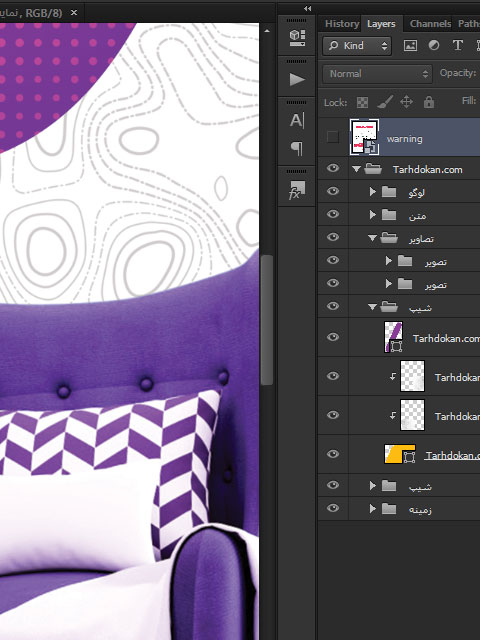Open the Styles fx panel icon
Image resolution: width=480 pixels, height=640 pixels.
pos(297,190)
